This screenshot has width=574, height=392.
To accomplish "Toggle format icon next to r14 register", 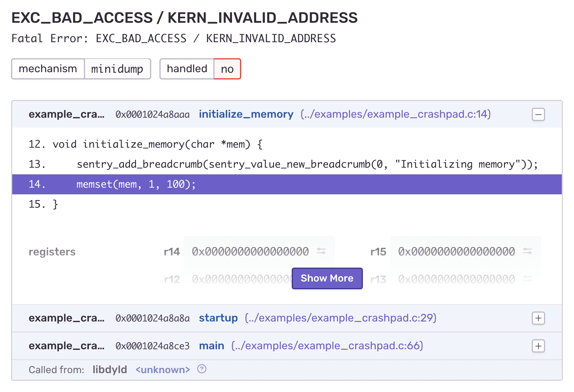I will pos(321,251).
